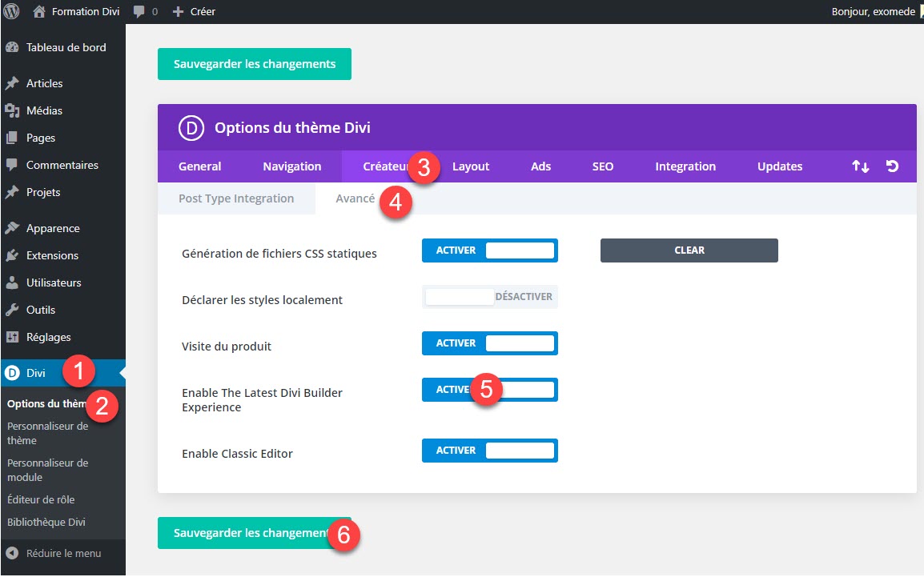Enable Déclarer les styles localement
This screenshot has height=577, width=924.
pos(489,297)
